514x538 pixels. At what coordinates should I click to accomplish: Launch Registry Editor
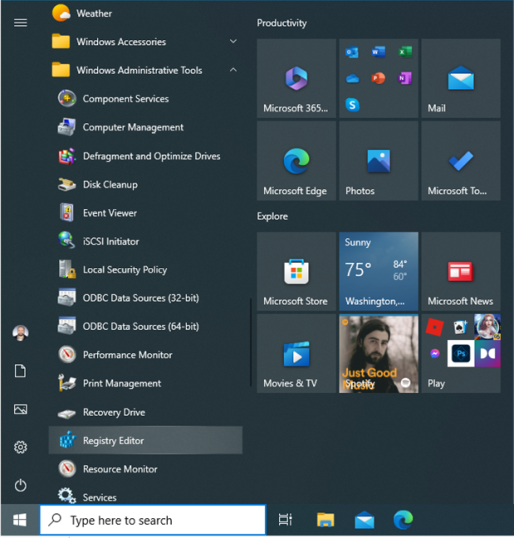pyautogui.click(x=145, y=441)
